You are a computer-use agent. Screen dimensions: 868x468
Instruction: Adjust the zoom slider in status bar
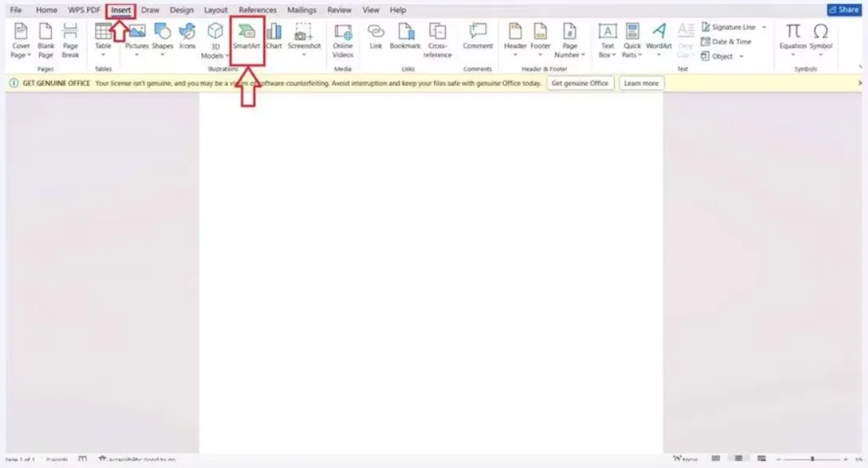pyautogui.click(x=812, y=459)
